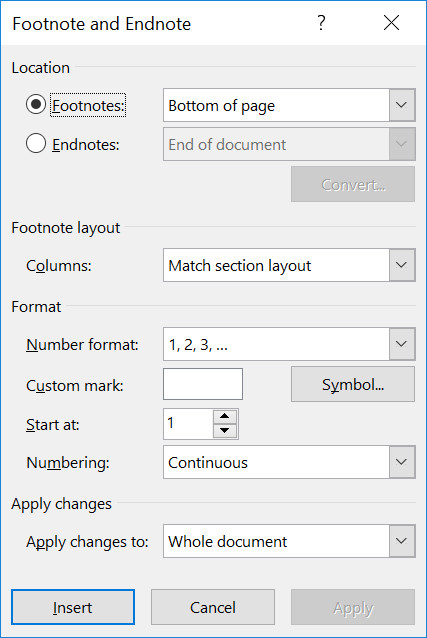
Task: Open the Number format dropdown
Action: point(289,344)
